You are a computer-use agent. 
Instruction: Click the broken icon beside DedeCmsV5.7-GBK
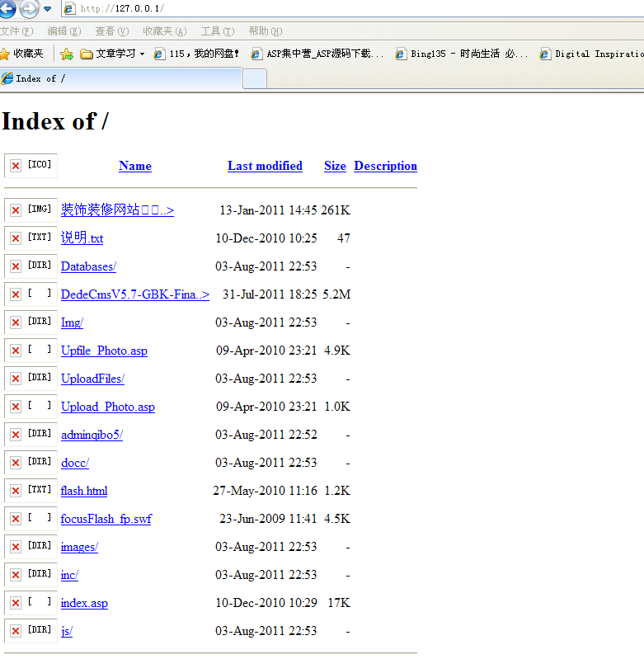click(x=31, y=294)
